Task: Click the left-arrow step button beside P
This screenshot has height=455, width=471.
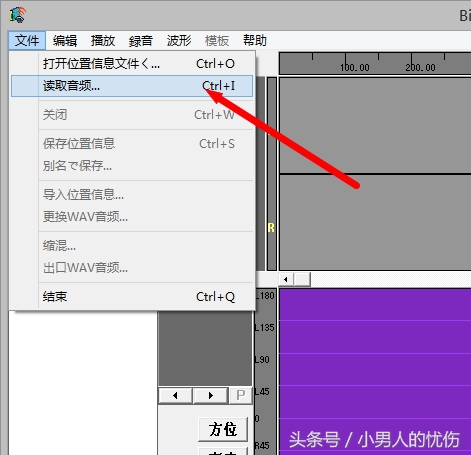Action: [175, 396]
